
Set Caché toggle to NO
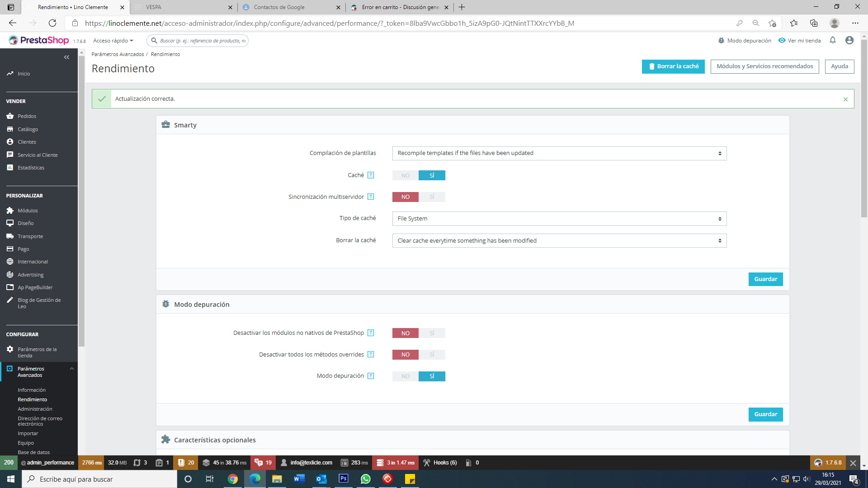coord(406,175)
